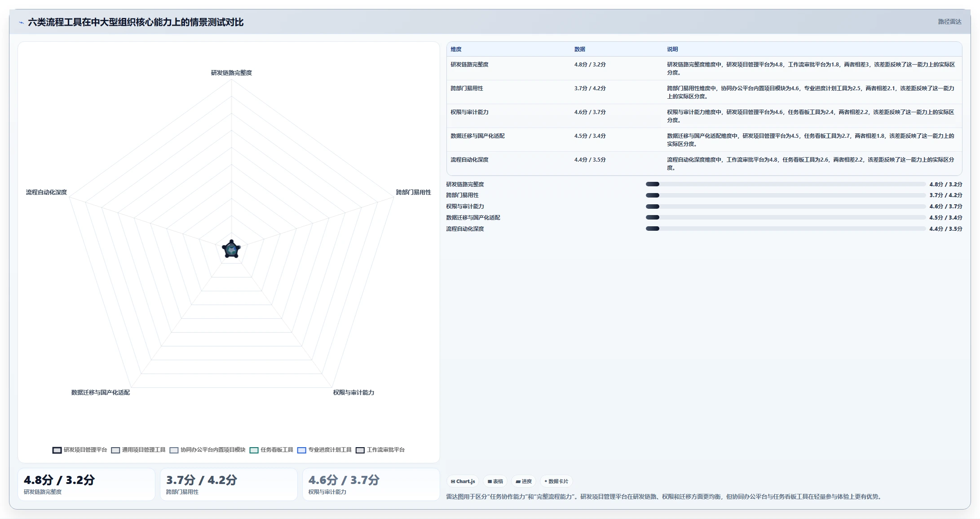980x519 pixels.
Task: Click the summary sentence starting 雷达图用于区分
Action: pos(665,497)
